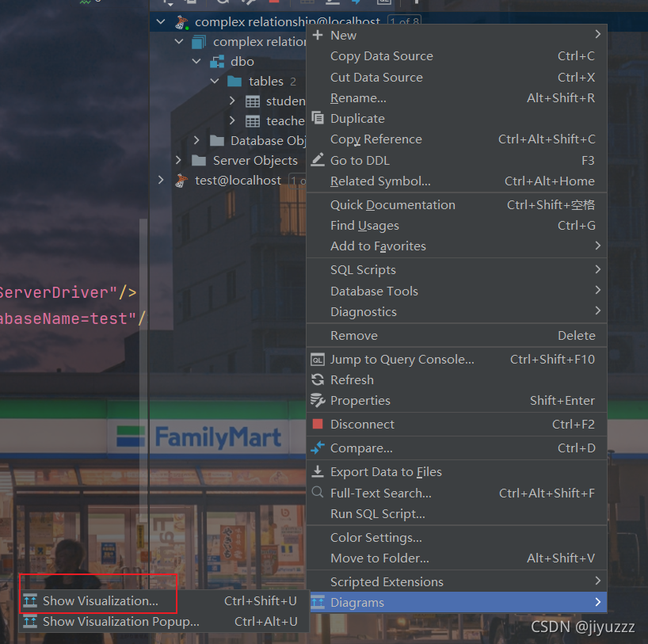Click the red Disconnect square icon

tap(318, 424)
